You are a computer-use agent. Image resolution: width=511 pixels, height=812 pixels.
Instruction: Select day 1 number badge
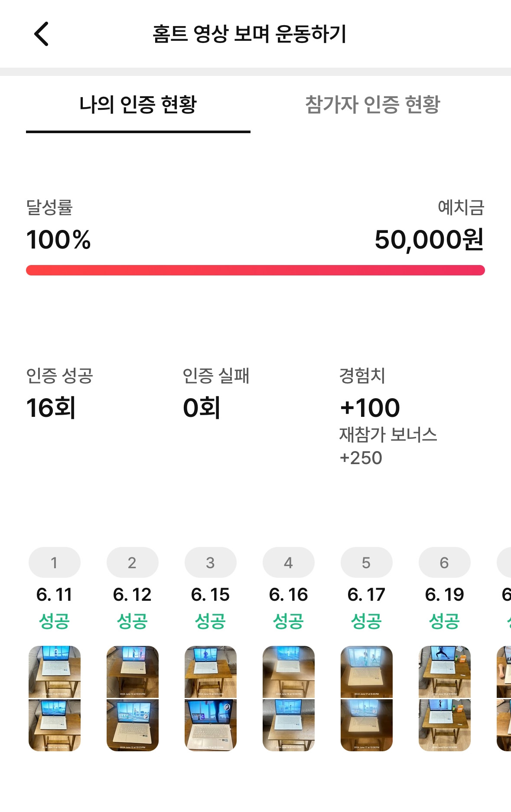[55, 563]
